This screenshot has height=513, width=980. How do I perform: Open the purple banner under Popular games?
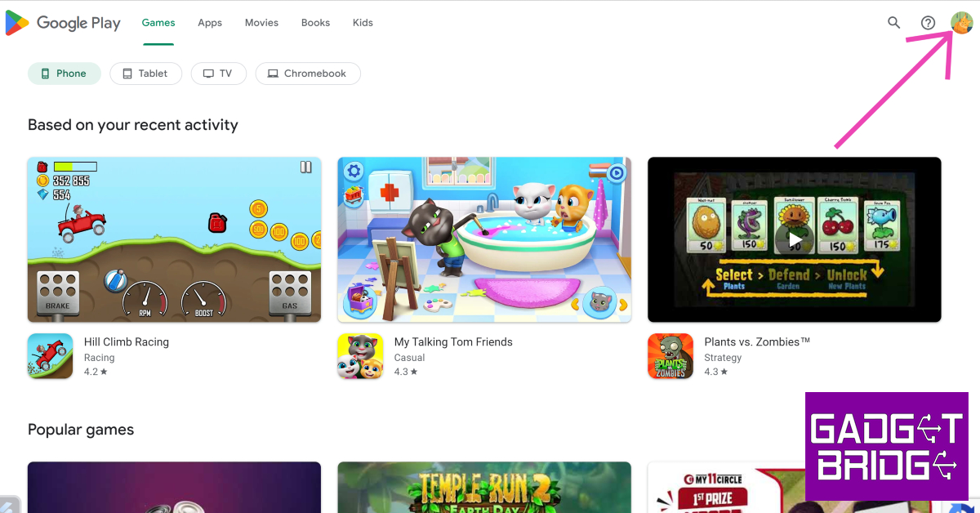174,488
